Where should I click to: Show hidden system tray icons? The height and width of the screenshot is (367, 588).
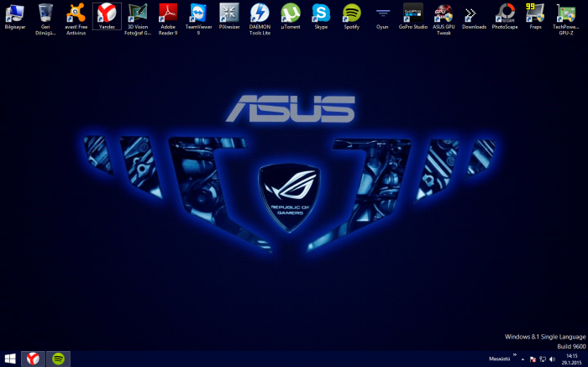click(x=522, y=359)
